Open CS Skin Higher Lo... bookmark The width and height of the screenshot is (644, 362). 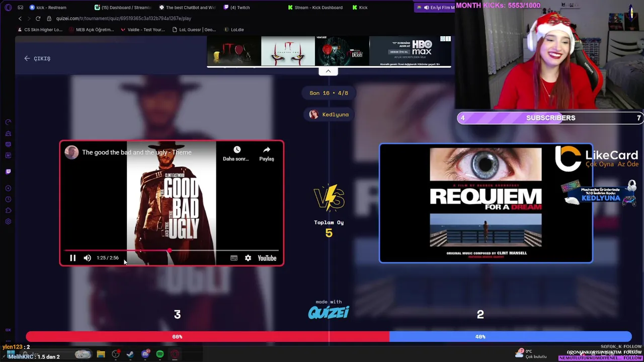tap(40, 30)
